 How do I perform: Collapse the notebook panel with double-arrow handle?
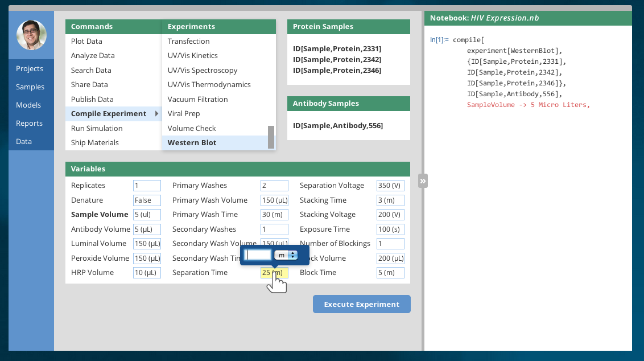pyautogui.click(x=423, y=181)
